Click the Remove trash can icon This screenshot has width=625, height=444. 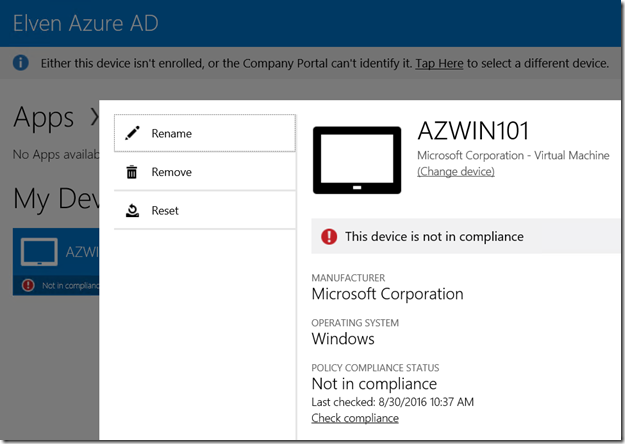(x=132, y=172)
